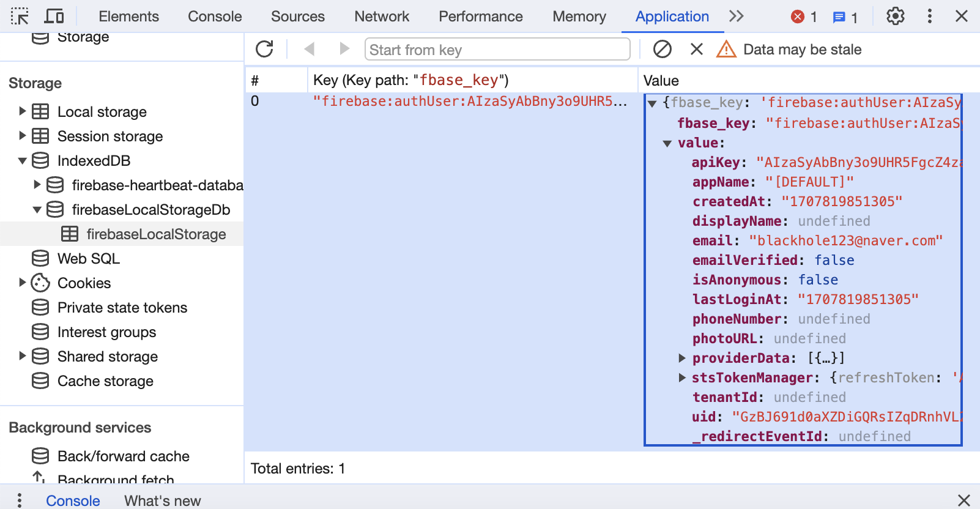Click the email blackhole123@naver.com value

click(x=846, y=241)
